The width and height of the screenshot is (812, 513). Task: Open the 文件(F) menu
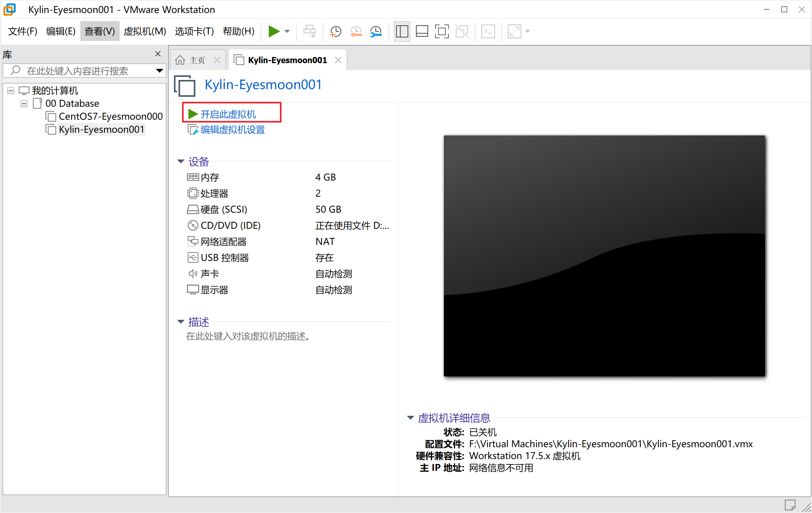pyautogui.click(x=23, y=31)
